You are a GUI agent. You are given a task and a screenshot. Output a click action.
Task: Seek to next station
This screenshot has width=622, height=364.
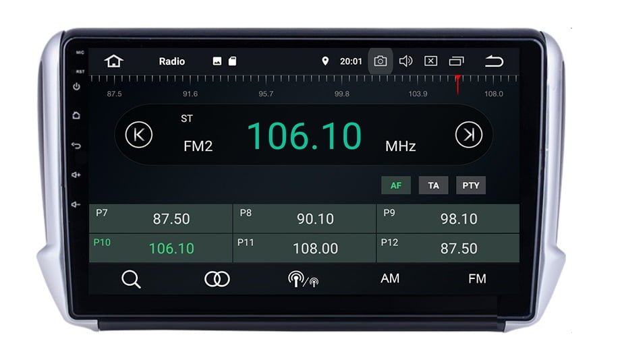(468, 135)
